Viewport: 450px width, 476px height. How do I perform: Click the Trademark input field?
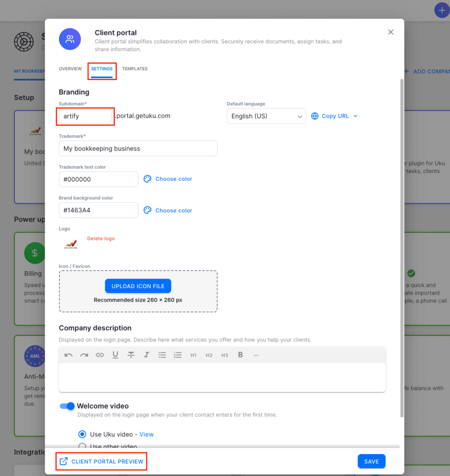point(138,148)
